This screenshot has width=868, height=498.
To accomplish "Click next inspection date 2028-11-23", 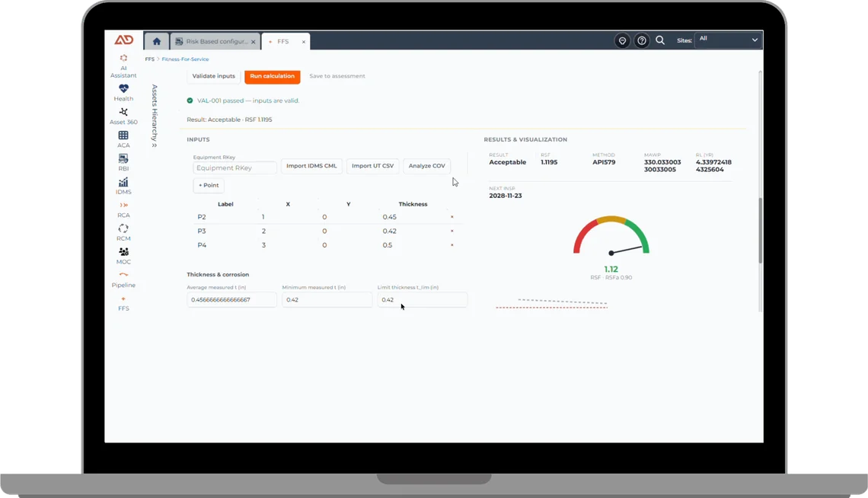I will (x=506, y=196).
